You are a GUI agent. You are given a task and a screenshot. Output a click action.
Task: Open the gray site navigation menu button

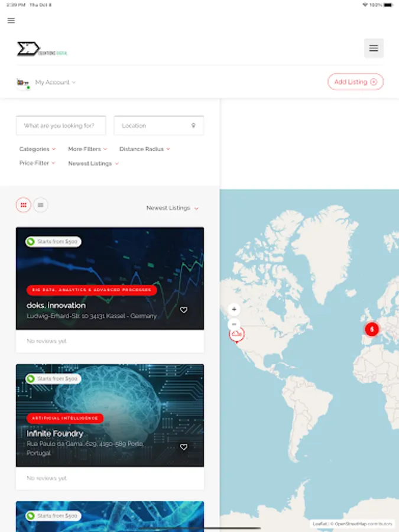point(374,48)
